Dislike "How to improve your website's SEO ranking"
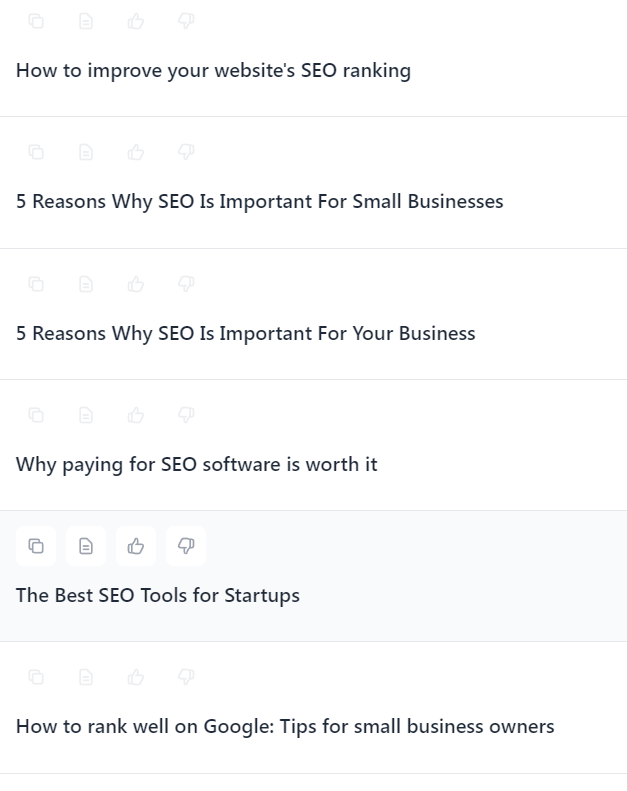Image resolution: width=627 pixels, height=791 pixels. point(186,21)
